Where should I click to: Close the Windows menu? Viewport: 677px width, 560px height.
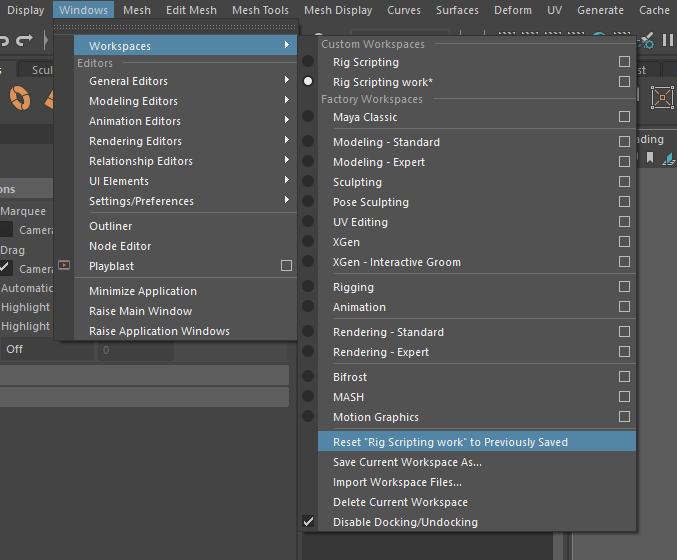pos(83,10)
